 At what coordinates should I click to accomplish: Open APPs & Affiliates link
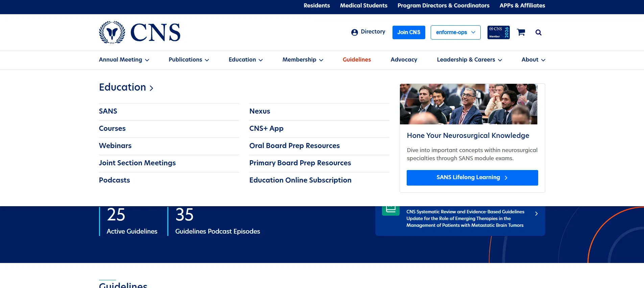click(522, 5)
